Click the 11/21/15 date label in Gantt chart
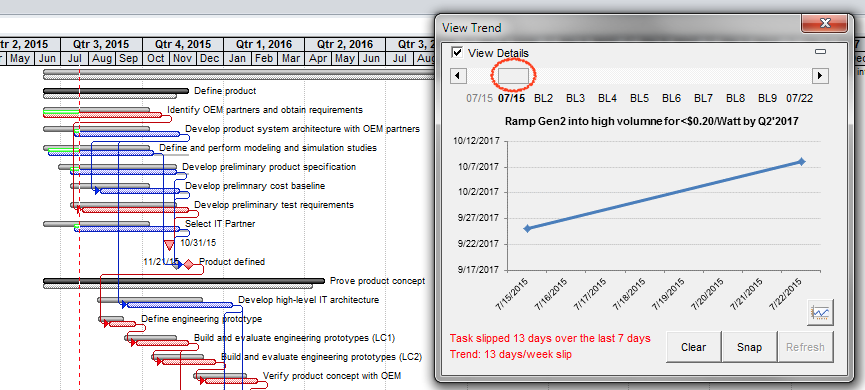The image size is (865, 390). 161,261
